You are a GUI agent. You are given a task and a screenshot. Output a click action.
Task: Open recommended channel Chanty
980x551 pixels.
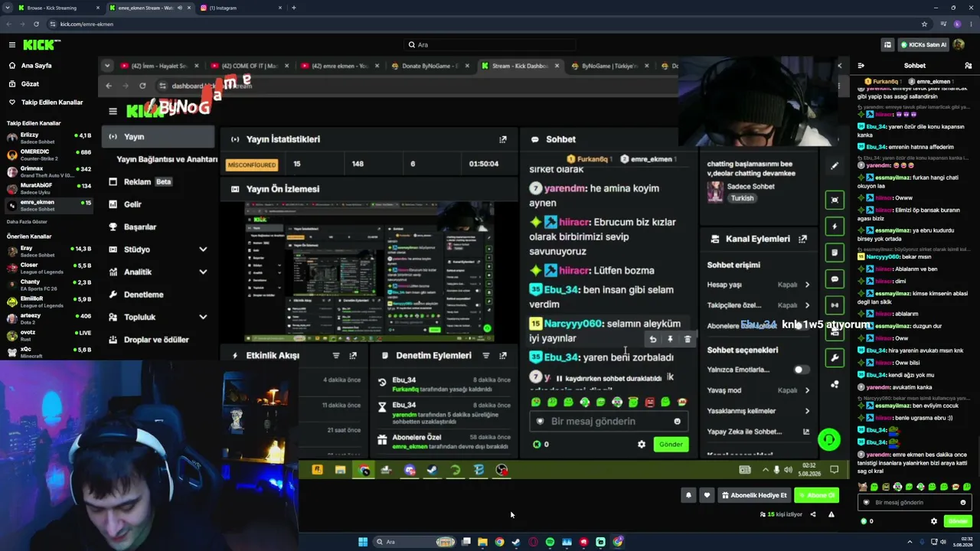pyautogui.click(x=47, y=285)
